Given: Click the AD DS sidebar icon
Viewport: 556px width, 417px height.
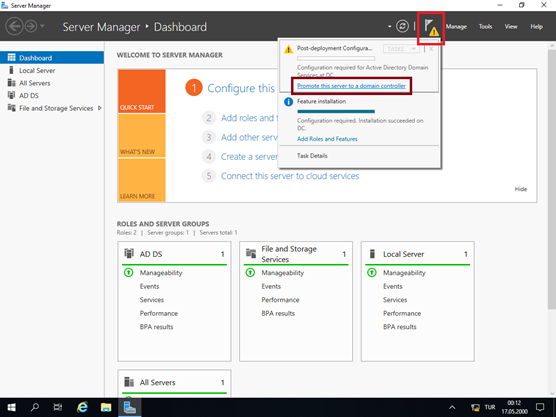Looking at the screenshot, I should (x=12, y=95).
